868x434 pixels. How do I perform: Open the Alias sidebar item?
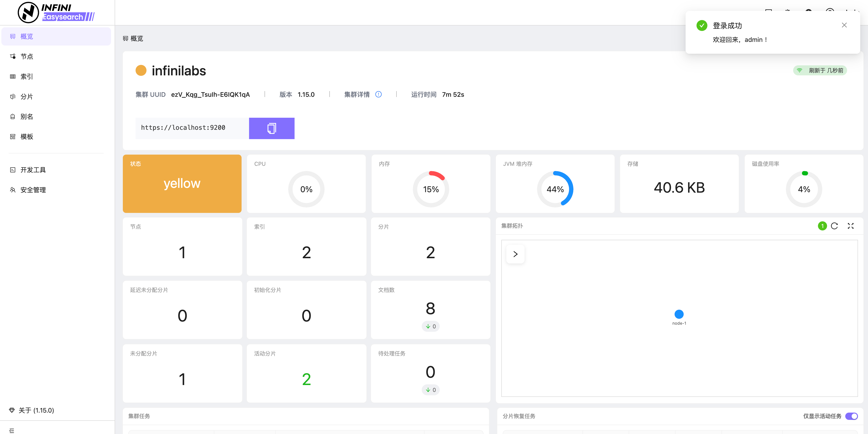[x=27, y=117]
